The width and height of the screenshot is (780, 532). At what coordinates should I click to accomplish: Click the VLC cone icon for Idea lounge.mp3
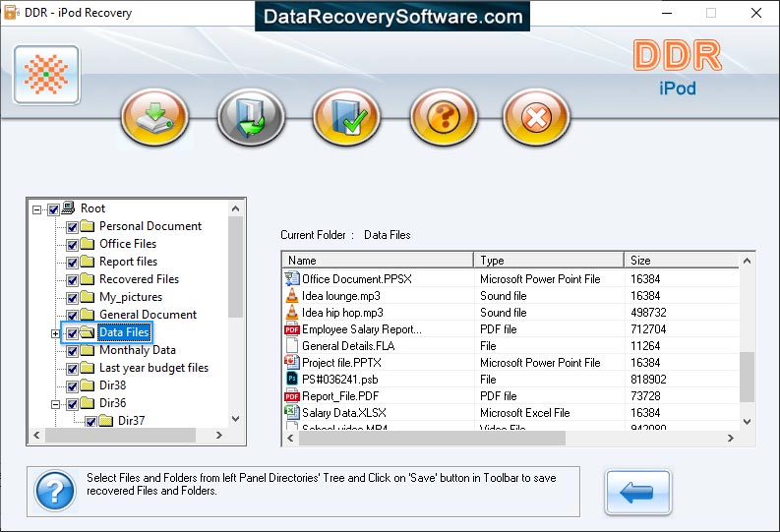291,295
